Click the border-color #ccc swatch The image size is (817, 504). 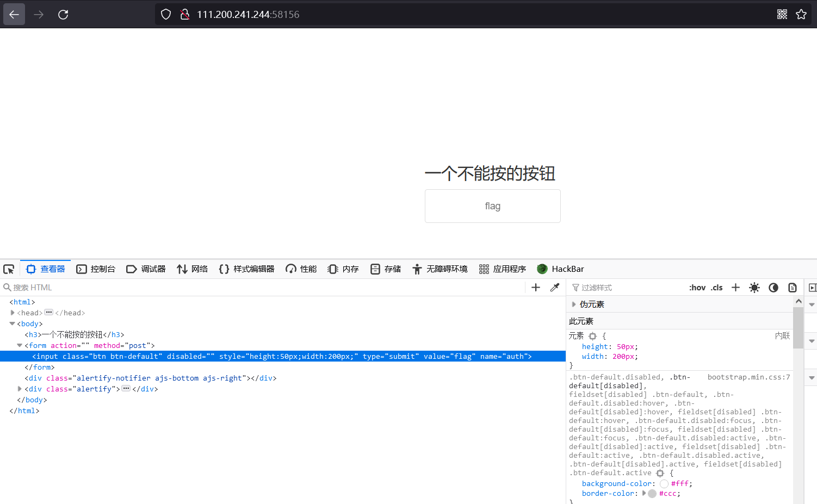pos(652,494)
